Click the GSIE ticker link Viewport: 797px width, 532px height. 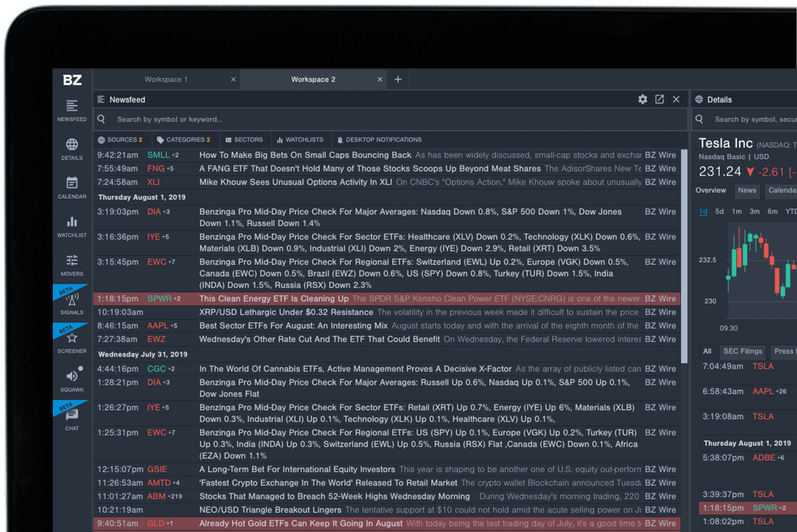pyautogui.click(x=157, y=469)
